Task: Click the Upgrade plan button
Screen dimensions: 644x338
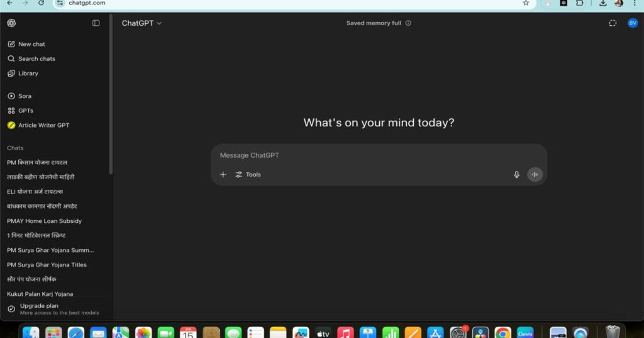Action: point(53,309)
